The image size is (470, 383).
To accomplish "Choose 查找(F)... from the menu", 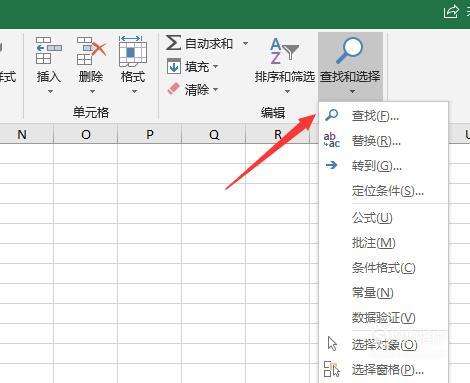I will tap(384, 115).
